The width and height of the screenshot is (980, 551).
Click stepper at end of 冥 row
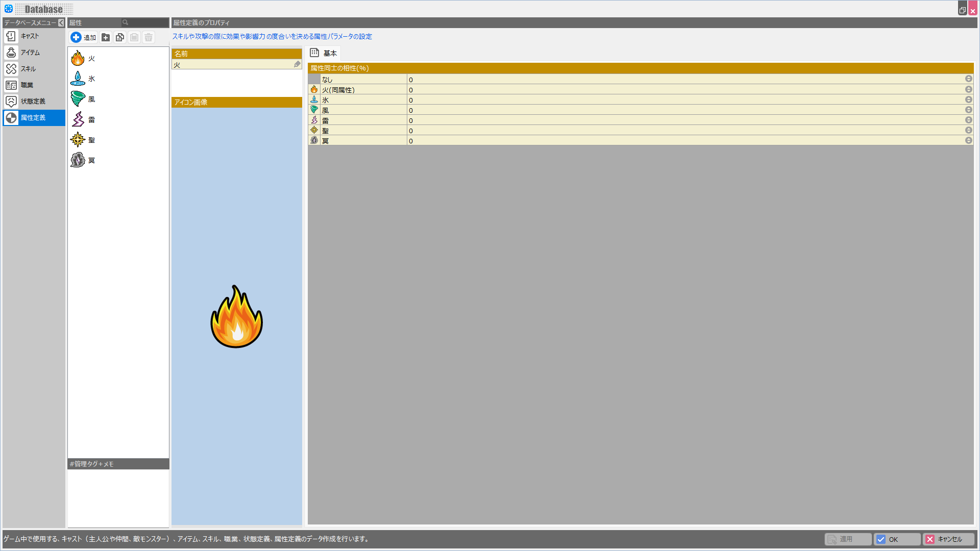(x=968, y=140)
